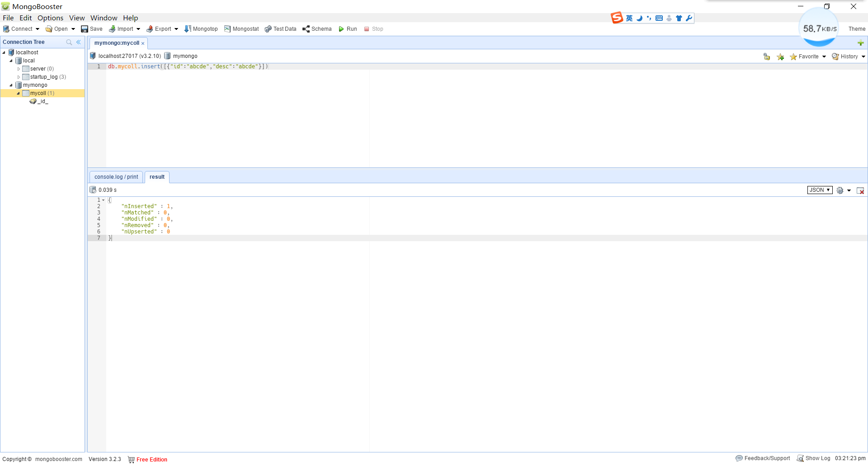Launch Mongotop from toolbar
The image size is (868, 466).
coord(201,29)
